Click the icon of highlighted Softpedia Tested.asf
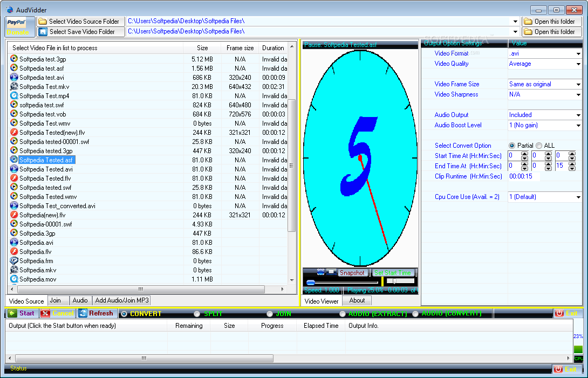The width and height of the screenshot is (588, 378). coord(14,160)
